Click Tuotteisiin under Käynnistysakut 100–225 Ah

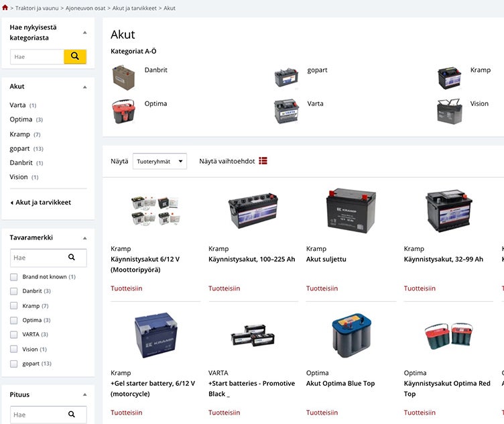click(224, 288)
